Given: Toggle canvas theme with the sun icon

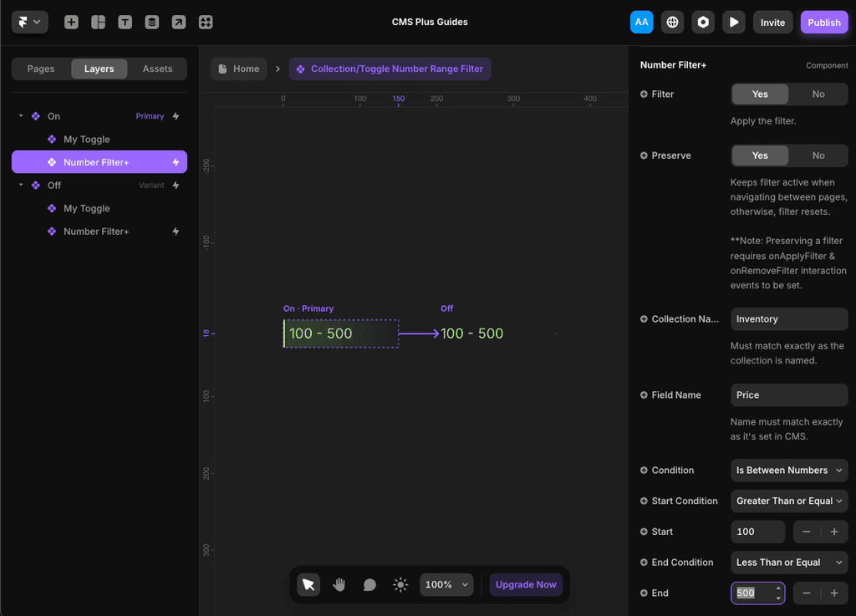Looking at the screenshot, I should 400,584.
